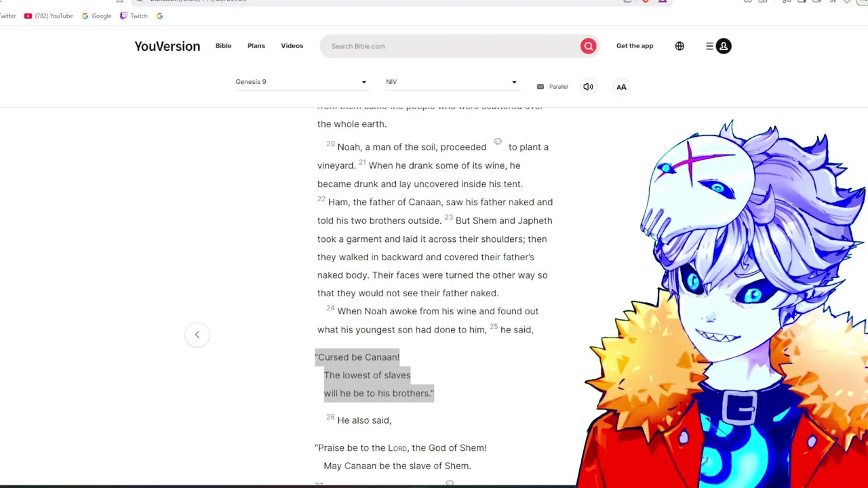Expand the Genesis 9 chapter dropdown
Viewport: 868px width, 488px height.
tap(301, 82)
